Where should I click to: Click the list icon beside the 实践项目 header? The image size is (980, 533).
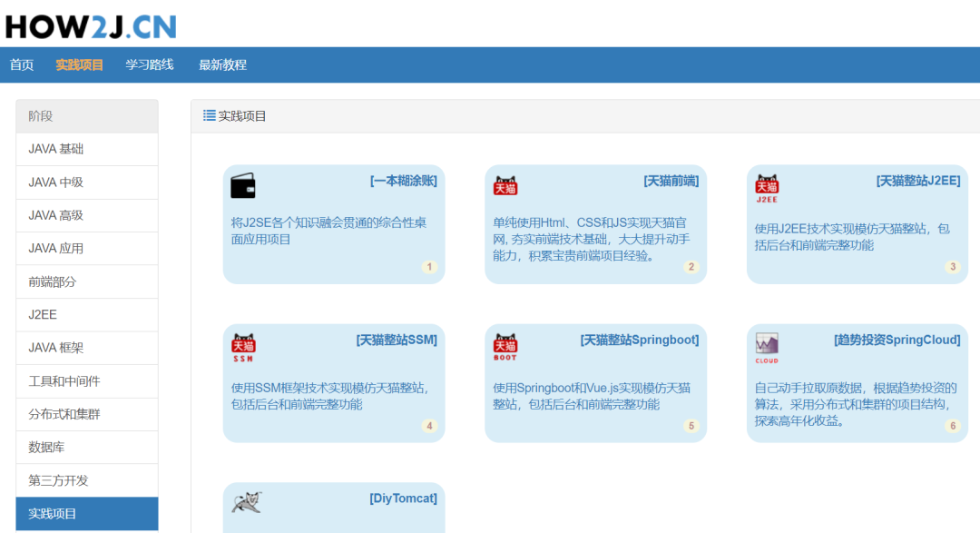coord(210,114)
